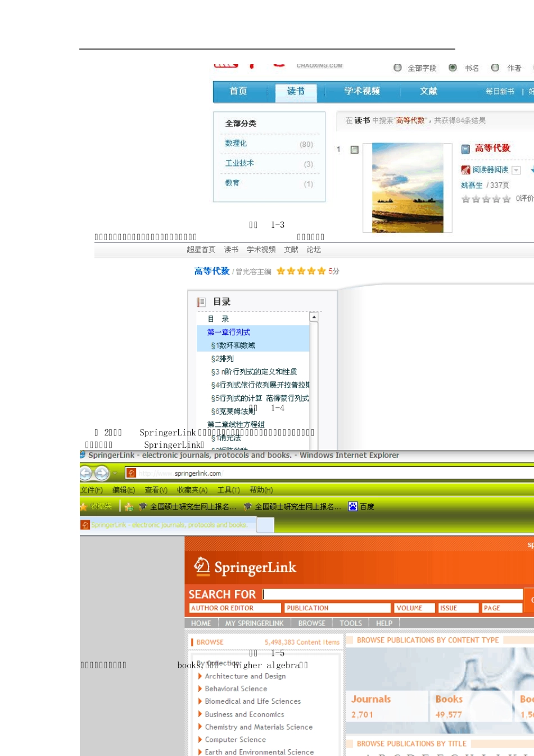Click the book icon beside 高等代数 title
Image resolution: width=534 pixels, height=756 pixels.
(x=465, y=149)
